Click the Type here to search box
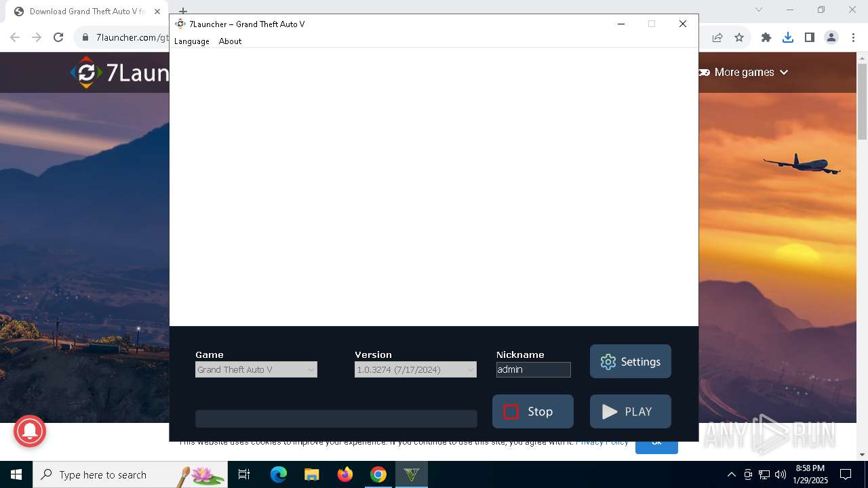868x488 pixels. point(132,474)
